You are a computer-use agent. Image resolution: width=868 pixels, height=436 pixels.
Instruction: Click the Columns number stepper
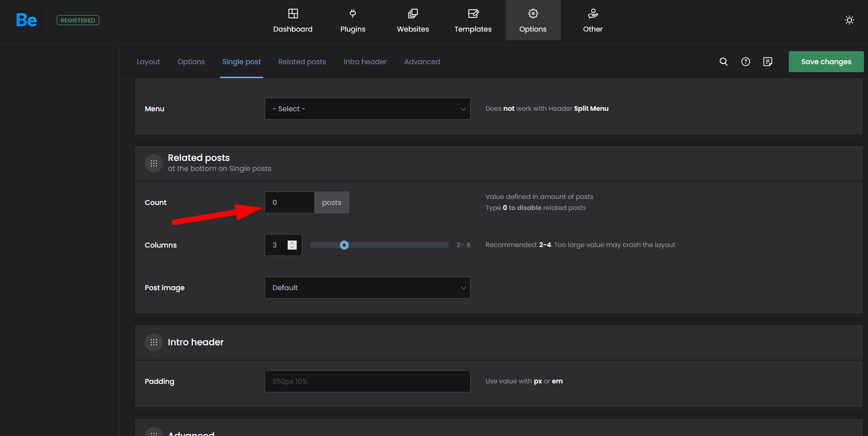(292, 245)
